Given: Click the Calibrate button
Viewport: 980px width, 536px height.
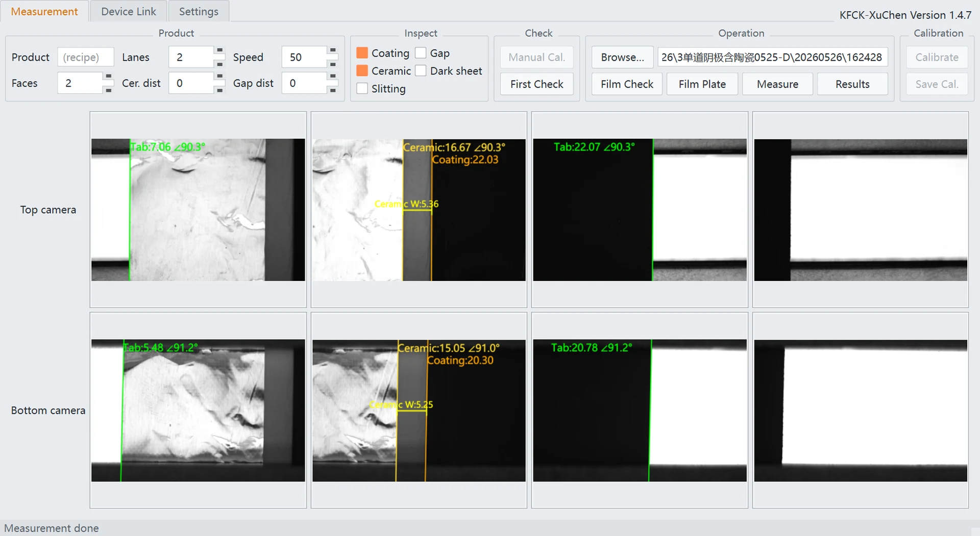Looking at the screenshot, I should pyautogui.click(x=937, y=57).
